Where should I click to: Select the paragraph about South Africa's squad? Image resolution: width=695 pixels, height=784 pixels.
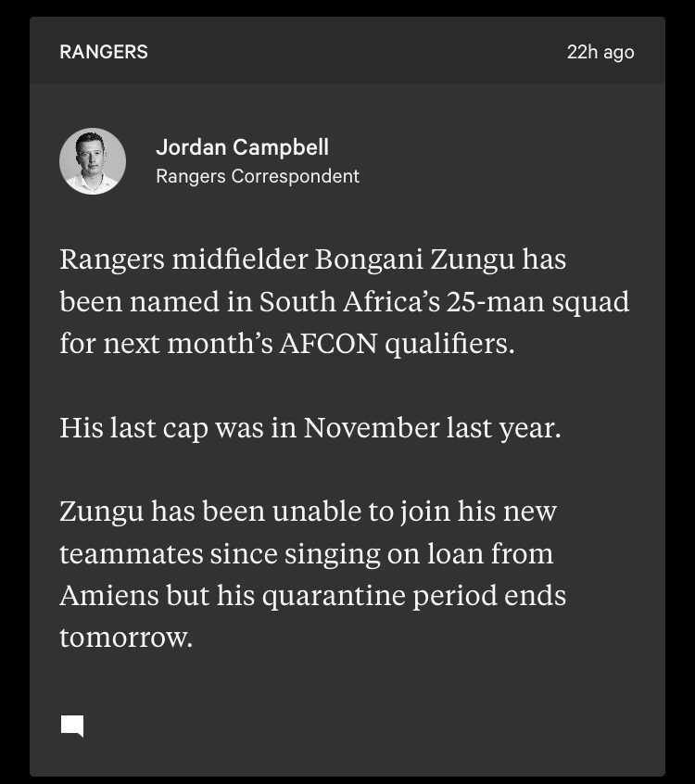tap(345, 301)
